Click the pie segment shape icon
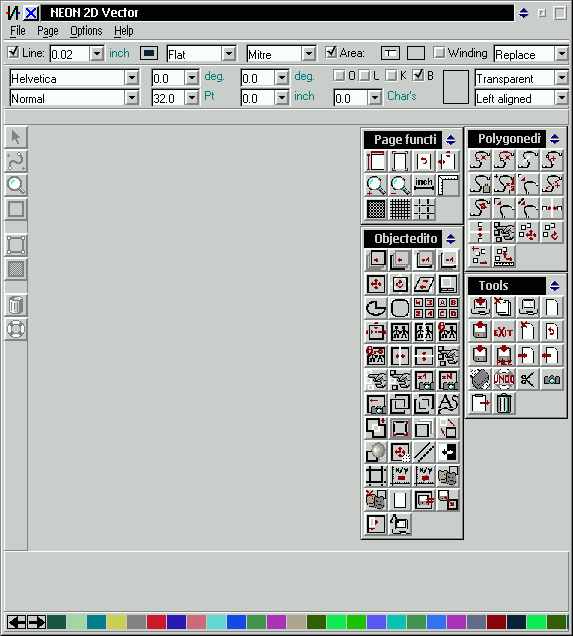This screenshot has width=573, height=636. point(376,308)
